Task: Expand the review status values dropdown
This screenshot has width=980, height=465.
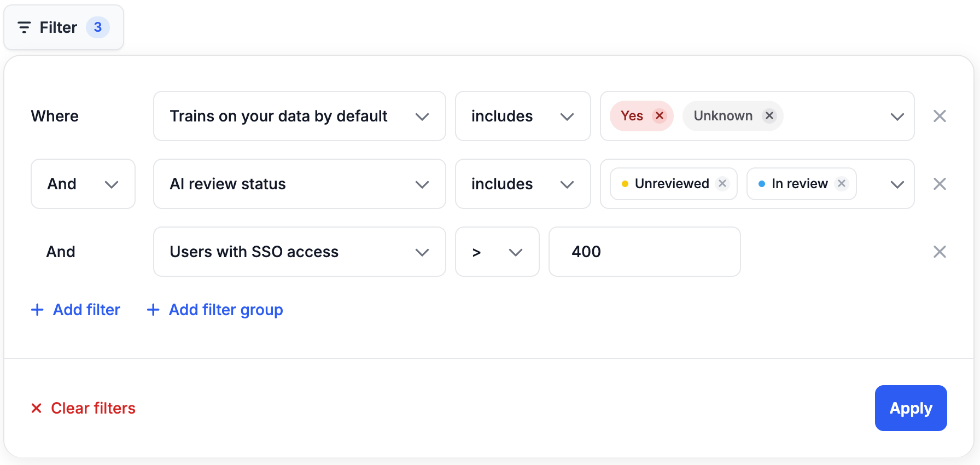Action: point(897,184)
